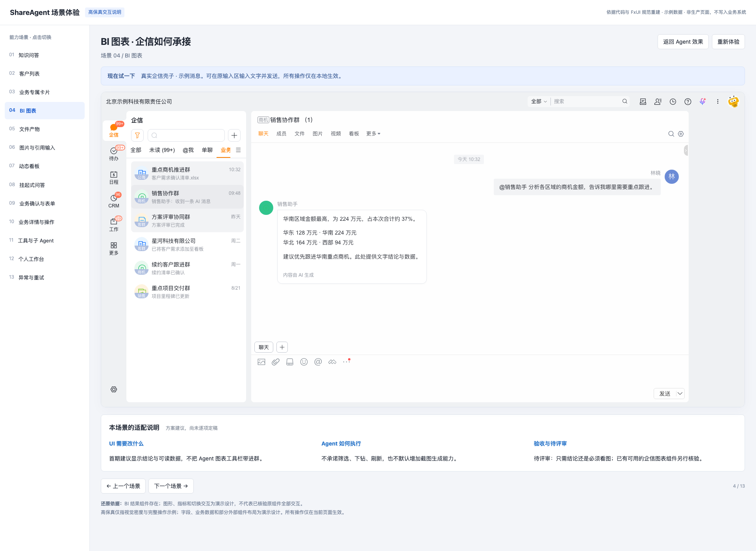Switch to the 文件 tab

coord(300,134)
